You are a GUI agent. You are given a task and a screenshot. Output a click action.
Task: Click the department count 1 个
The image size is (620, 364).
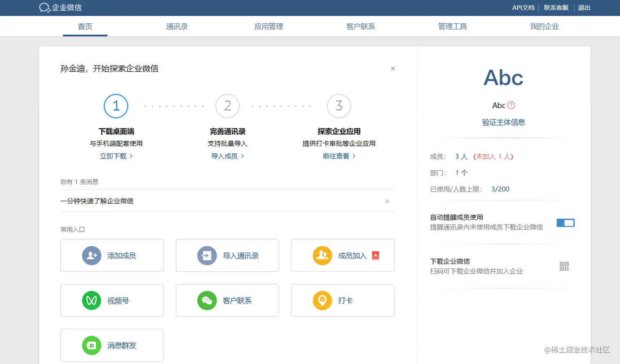pos(461,173)
